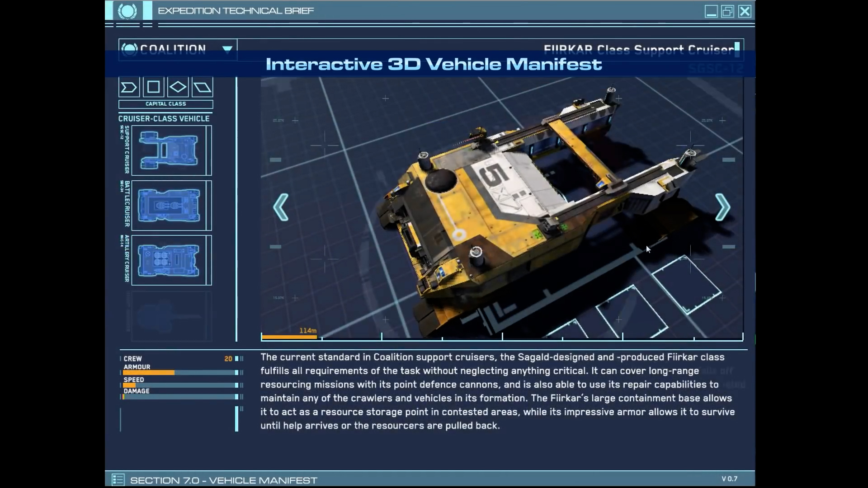Screen dimensions: 868x488
Task: Select the diamond-shaped class filter icon
Action: pos(178,87)
